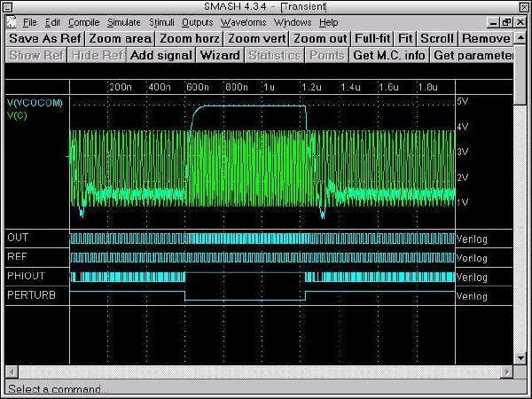Click the 600n marker on time axis

(197, 89)
